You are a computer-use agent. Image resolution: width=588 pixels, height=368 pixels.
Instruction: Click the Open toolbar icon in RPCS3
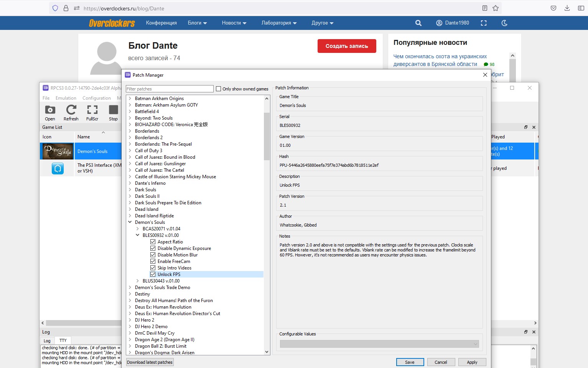point(50,110)
